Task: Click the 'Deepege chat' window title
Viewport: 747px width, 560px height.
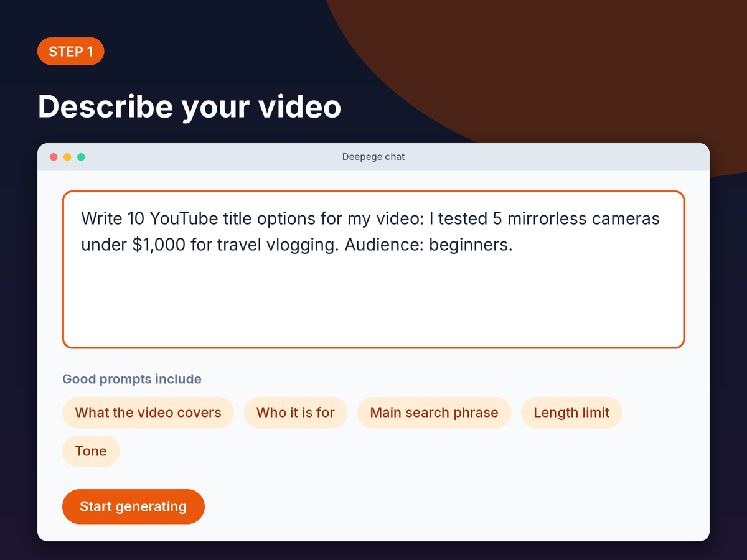Action: [x=374, y=157]
